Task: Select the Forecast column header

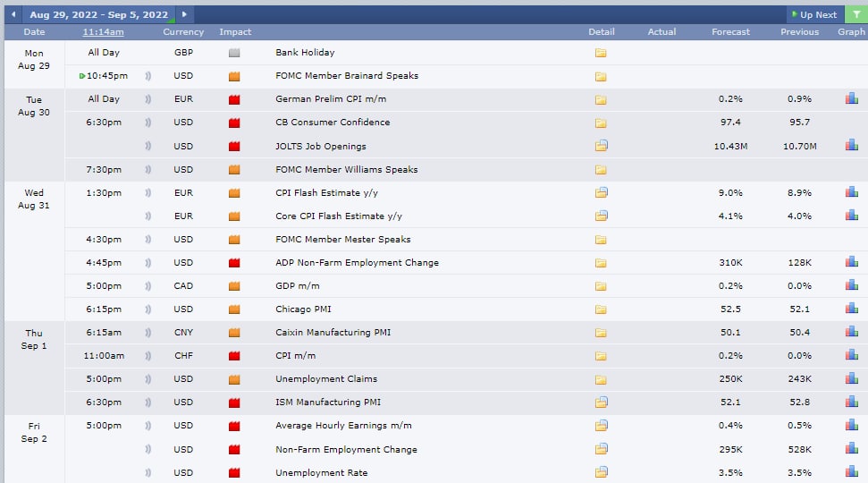Action: pos(730,32)
